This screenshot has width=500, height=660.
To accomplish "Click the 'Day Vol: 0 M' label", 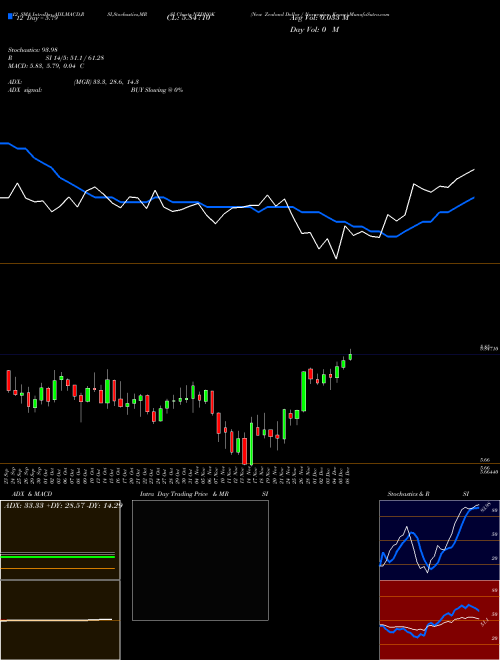I will coord(314,30).
